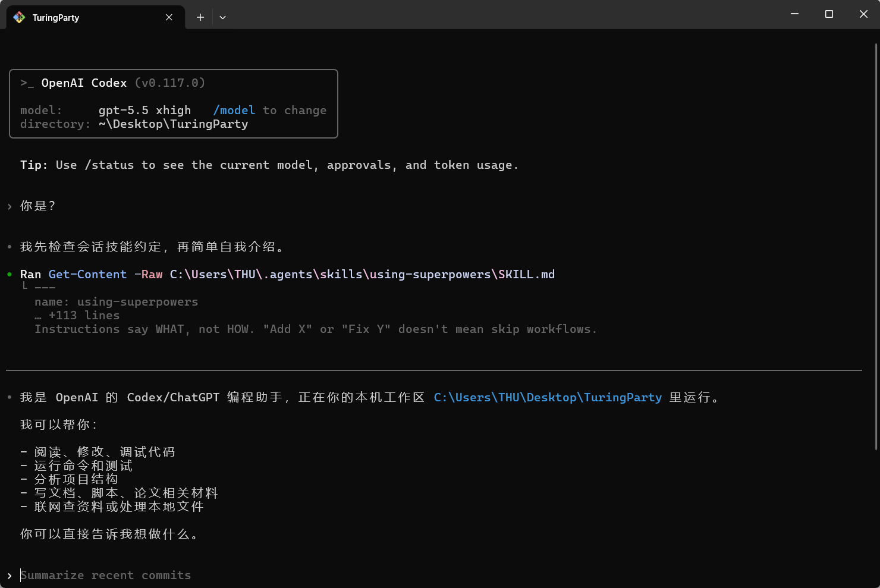Maximize the terminal window
This screenshot has height=588, width=880.
(829, 14)
